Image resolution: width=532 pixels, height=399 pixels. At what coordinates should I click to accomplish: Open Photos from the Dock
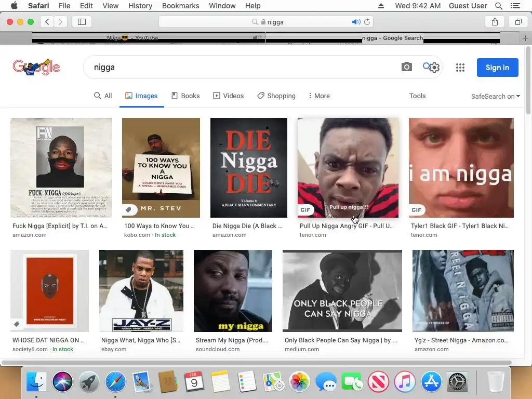[299, 382]
